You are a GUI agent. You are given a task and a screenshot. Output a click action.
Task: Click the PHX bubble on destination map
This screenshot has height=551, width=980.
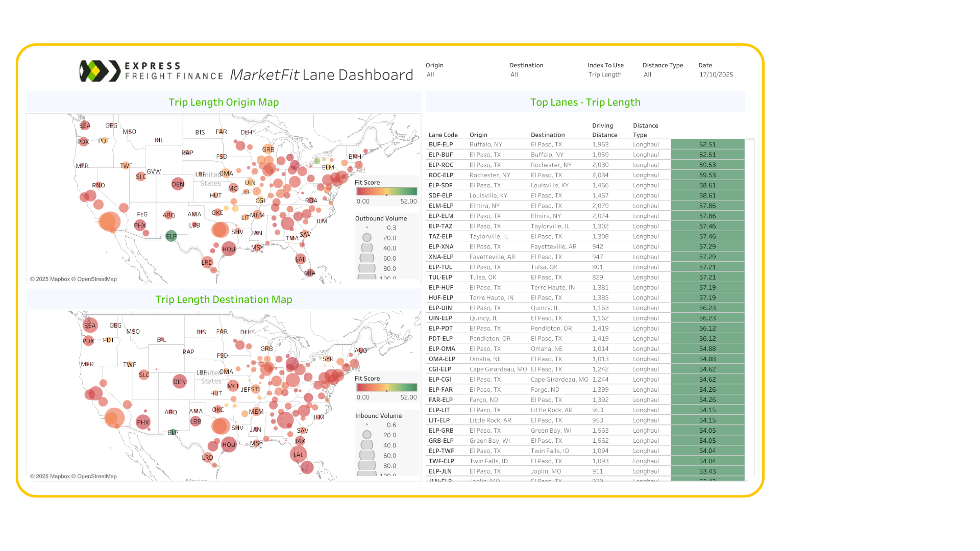tap(143, 422)
